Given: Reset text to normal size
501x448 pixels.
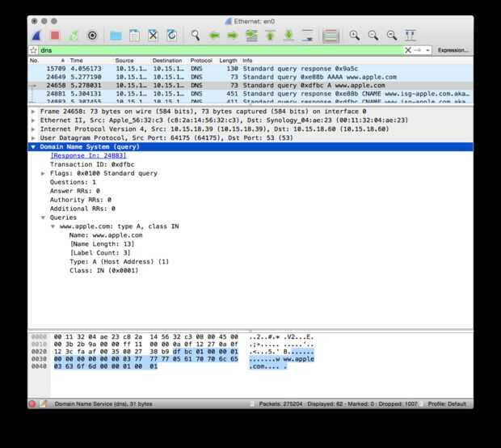Looking at the screenshot, I should (x=392, y=35).
